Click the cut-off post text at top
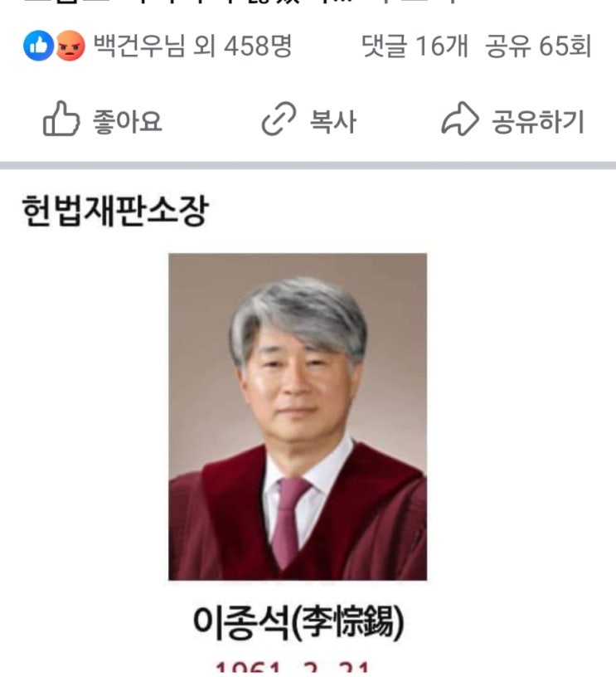The image size is (616, 677). [241, 3]
